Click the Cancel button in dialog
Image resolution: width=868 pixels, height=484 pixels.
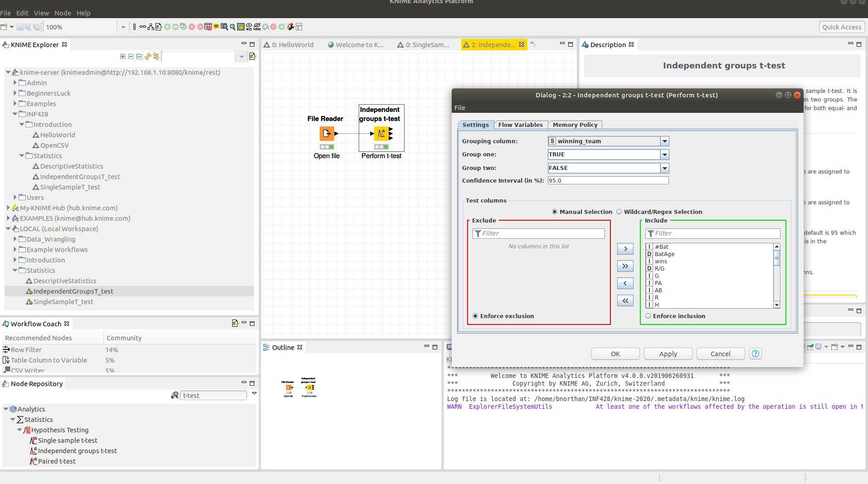(x=721, y=353)
